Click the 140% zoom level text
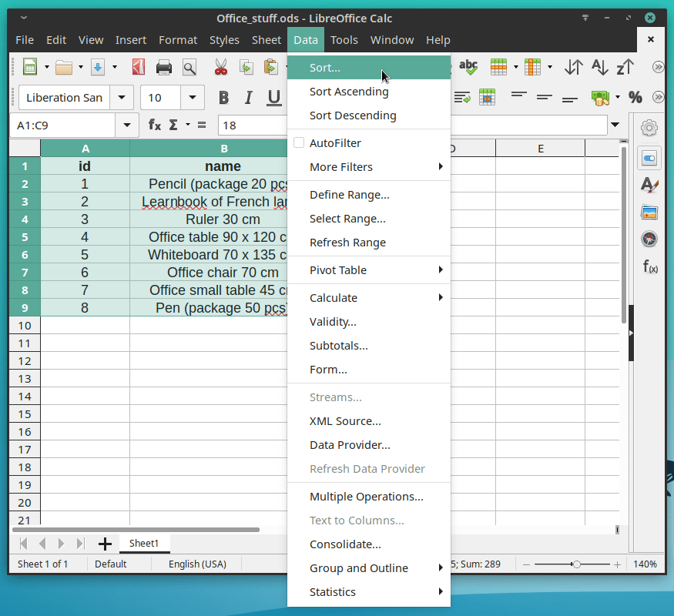674x616 pixels. [645, 564]
